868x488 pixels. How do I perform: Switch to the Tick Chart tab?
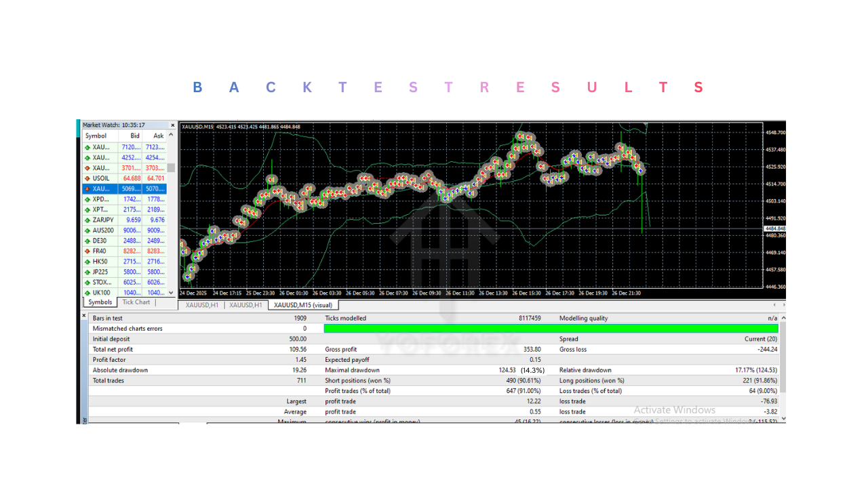136,302
